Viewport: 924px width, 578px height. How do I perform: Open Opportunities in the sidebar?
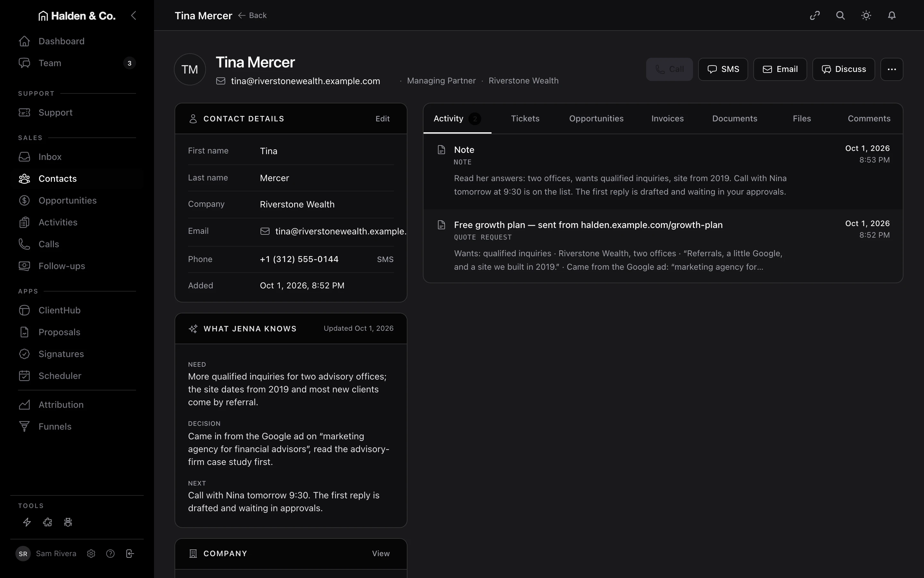click(x=77, y=200)
